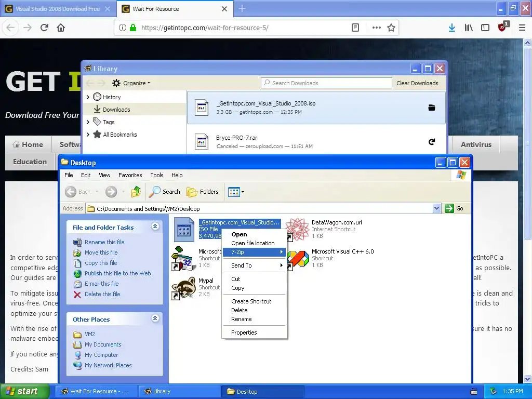Select Mypal raccoon shortcut
Viewport: 532px width, 399px height.
[183, 288]
